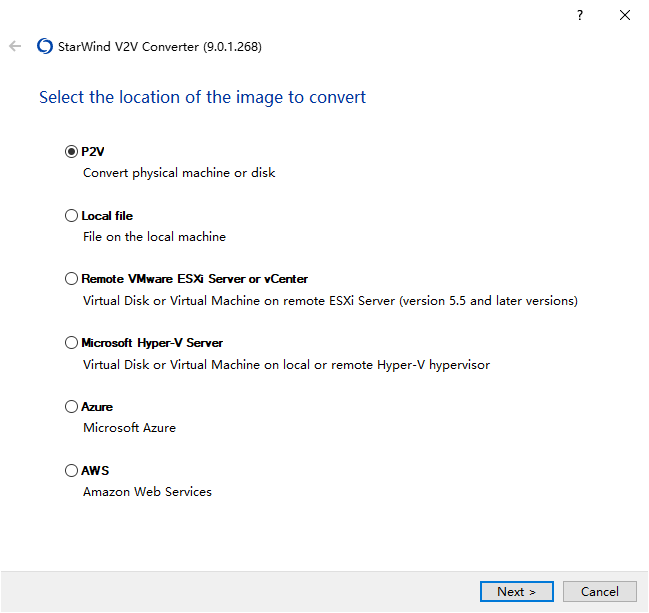The width and height of the screenshot is (649, 613).
Task: Click the ESXi Server version 5.5 description
Action: click(x=330, y=300)
